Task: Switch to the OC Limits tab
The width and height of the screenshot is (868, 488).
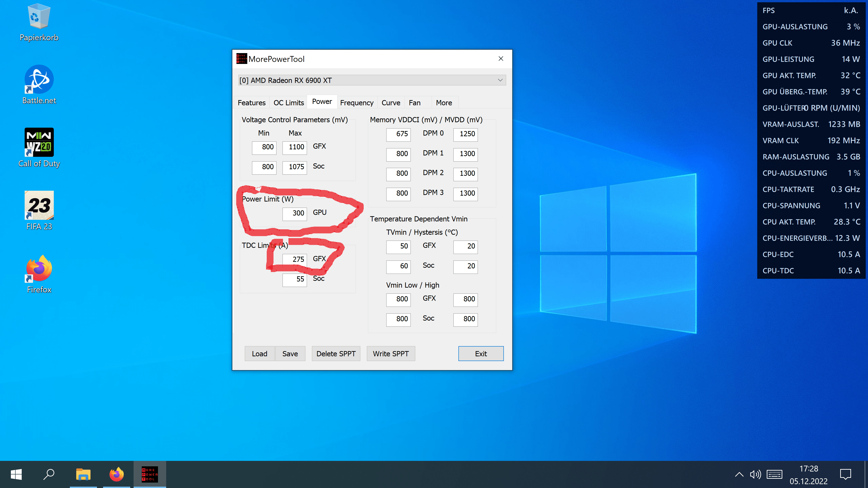Action: pyautogui.click(x=288, y=103)
